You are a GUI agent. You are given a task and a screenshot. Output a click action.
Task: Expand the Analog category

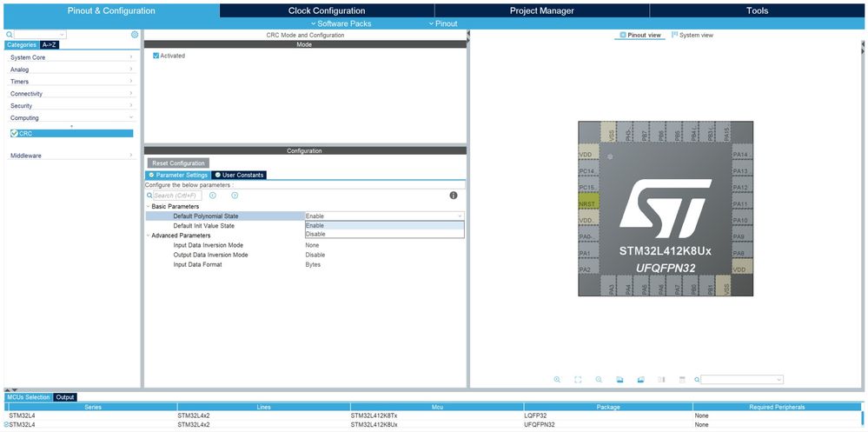pos(71,70)
